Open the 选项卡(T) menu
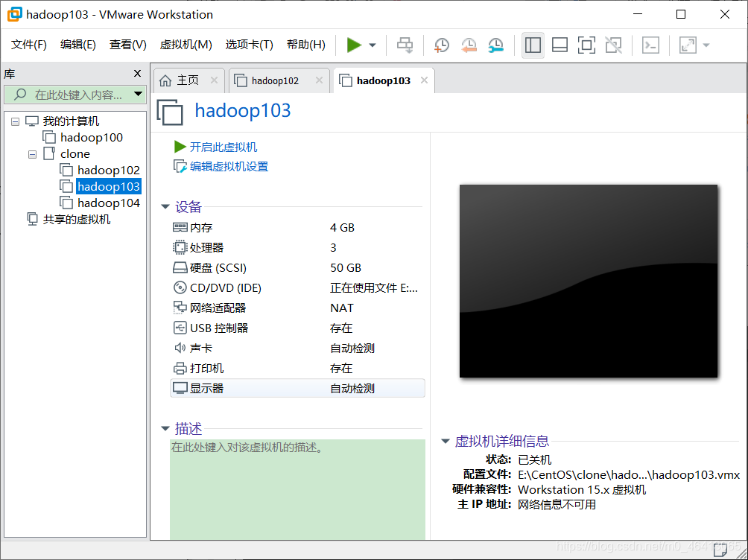Image resolution: width=748 pixels, height=560 pixels. tap(250, 45)
